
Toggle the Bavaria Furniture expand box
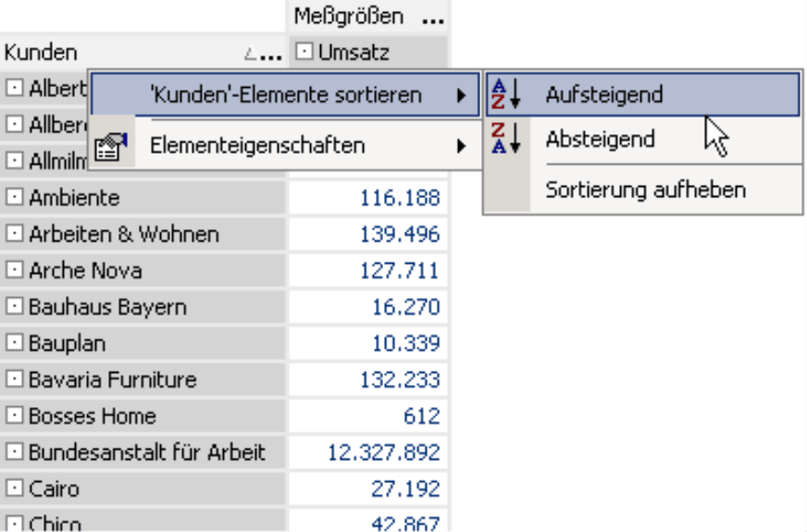[15, 379]
